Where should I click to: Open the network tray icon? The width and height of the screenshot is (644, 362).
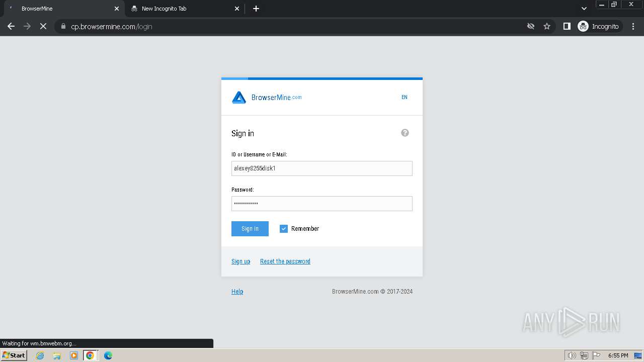tap(584, 355)
